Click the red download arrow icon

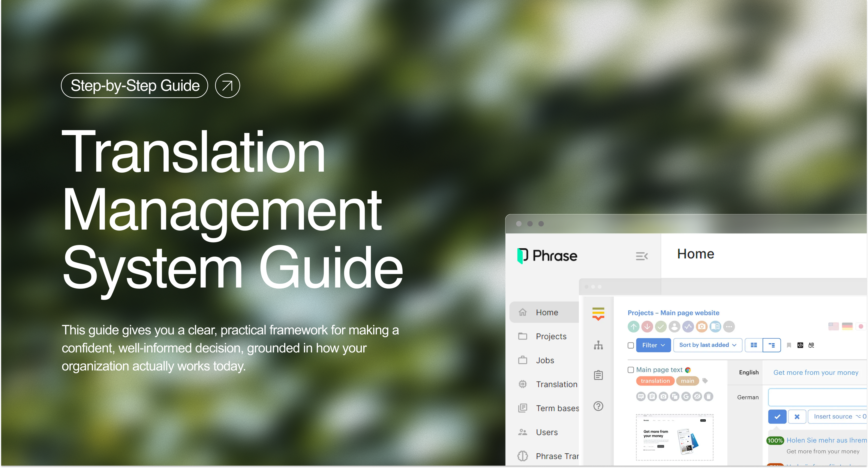click(x=647, y=327)
